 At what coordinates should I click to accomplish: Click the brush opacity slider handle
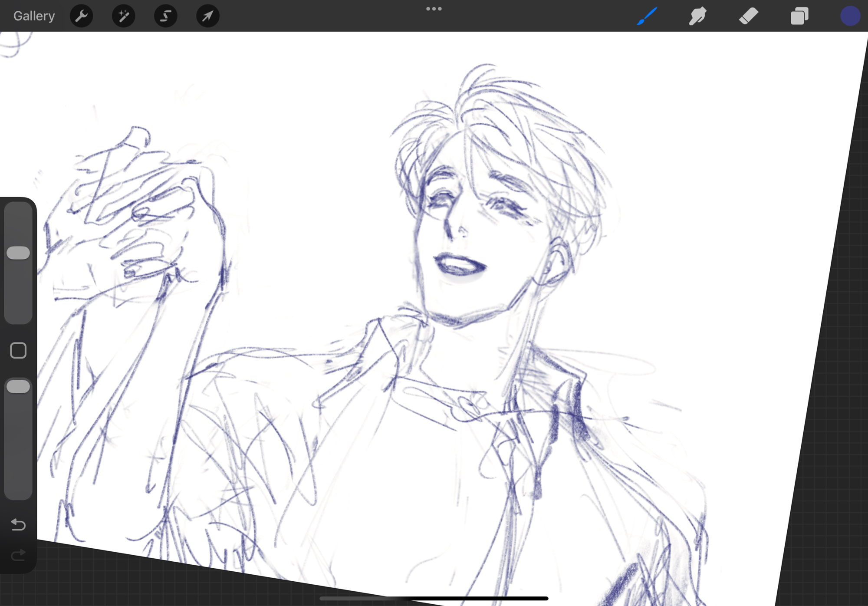18,386
